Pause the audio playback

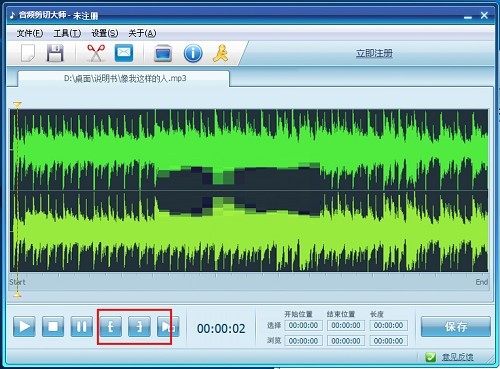coord(82,327)
